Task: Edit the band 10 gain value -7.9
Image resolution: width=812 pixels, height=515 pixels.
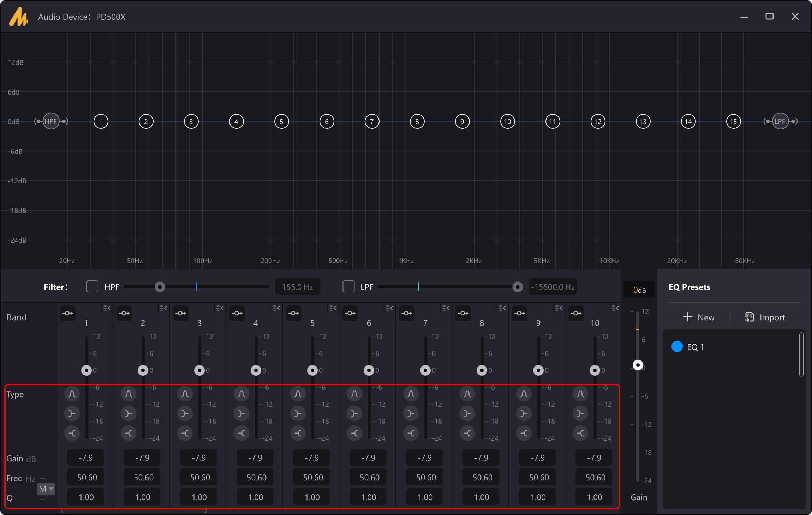Action: [594, 458]
